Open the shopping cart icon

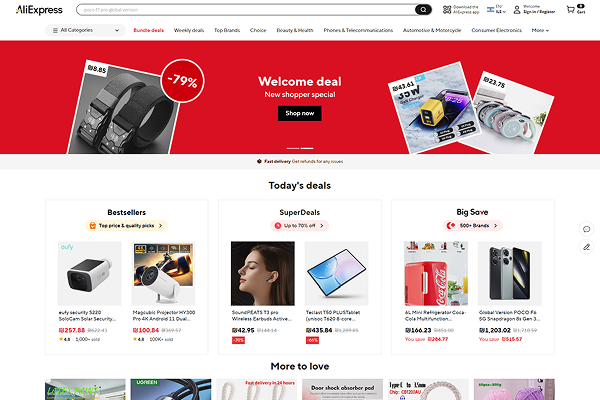tap(571, 10)
